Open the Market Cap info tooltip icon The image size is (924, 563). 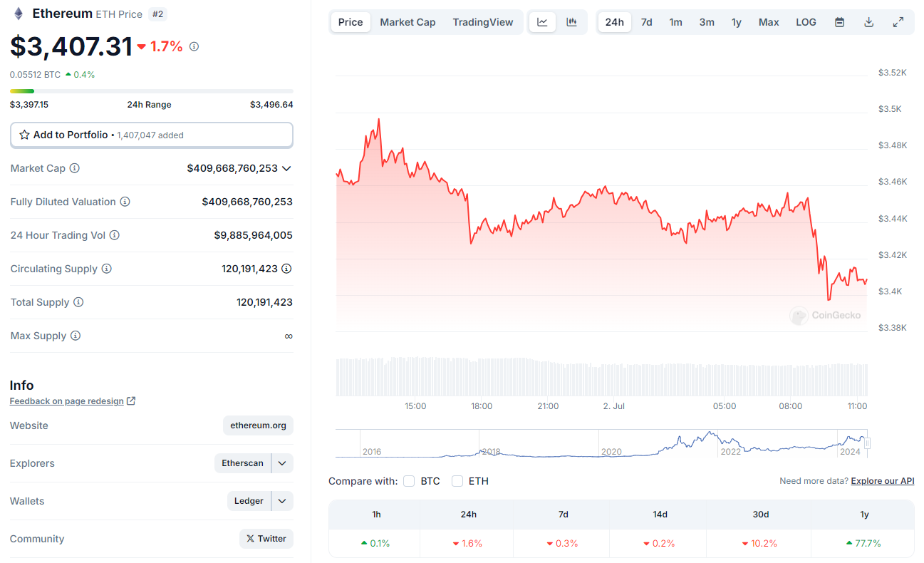point(75,168)
